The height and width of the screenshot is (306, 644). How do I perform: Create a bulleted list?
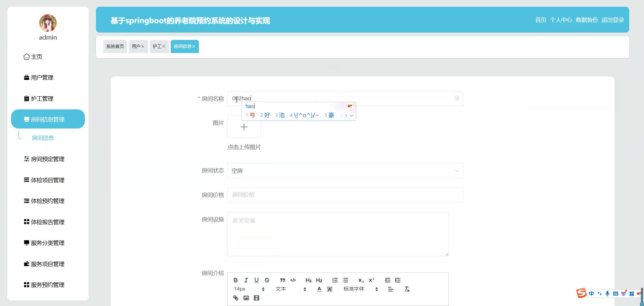345,280
